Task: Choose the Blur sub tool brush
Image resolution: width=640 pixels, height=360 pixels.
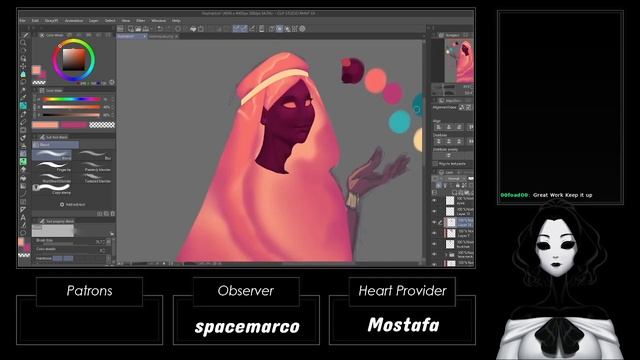Action: [x=95, y=155]
